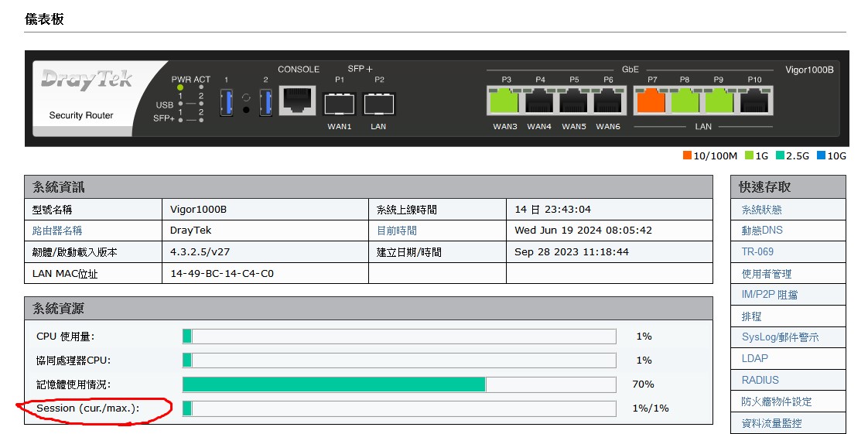868x434 pixels.
Task: Click the CONSOLE port icon
Action: (x=298, y=101)
